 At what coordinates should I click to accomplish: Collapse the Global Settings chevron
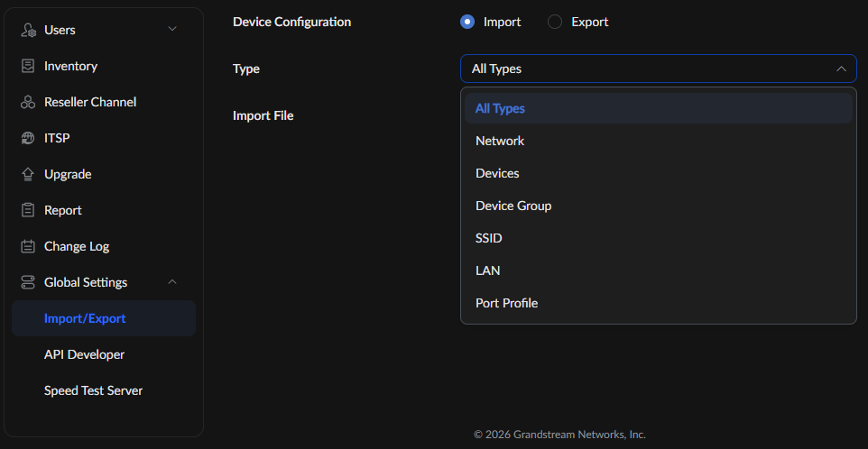pos(172,281)
